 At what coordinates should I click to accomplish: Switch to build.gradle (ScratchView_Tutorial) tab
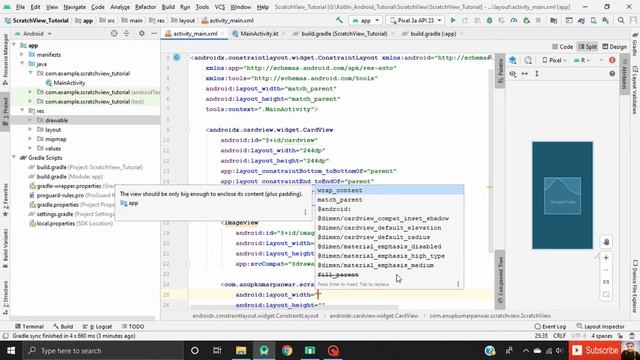pos(344,33)
